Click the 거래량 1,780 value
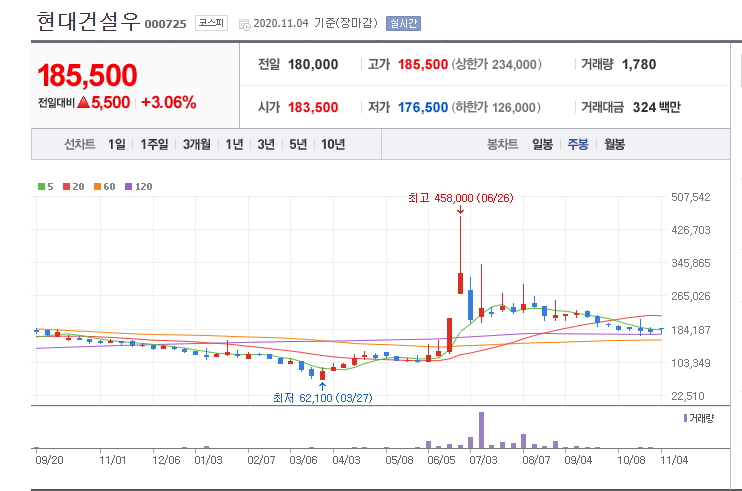The width and height of the screenshot is (742, 491). (639, 64)
